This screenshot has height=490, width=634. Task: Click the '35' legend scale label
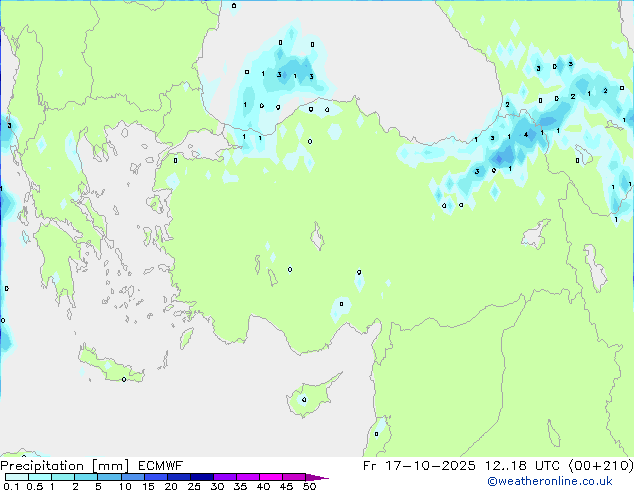point(240,486)
